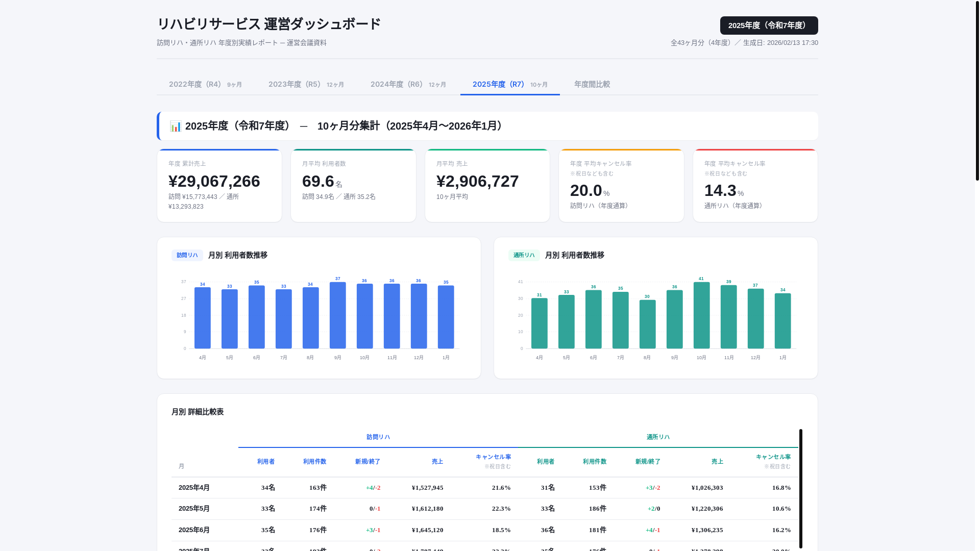
Task: Click the 訪問リハ chart bar for 7月
Action: click(x=284, y=319)
